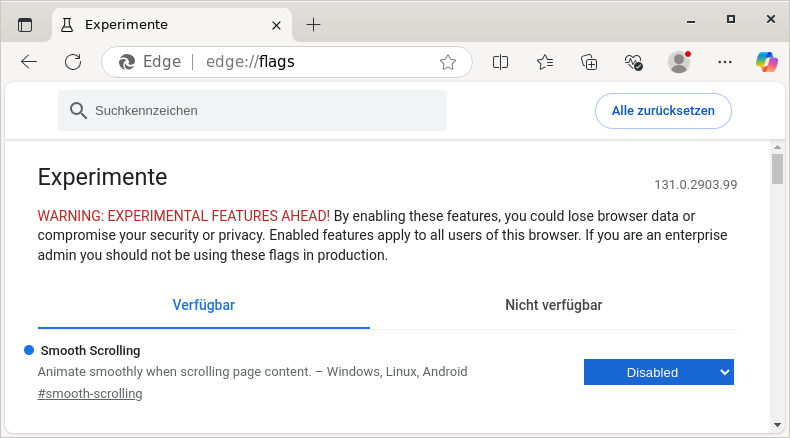Open the Favorites list icon
790x438 pixels.
coord(545,62)
